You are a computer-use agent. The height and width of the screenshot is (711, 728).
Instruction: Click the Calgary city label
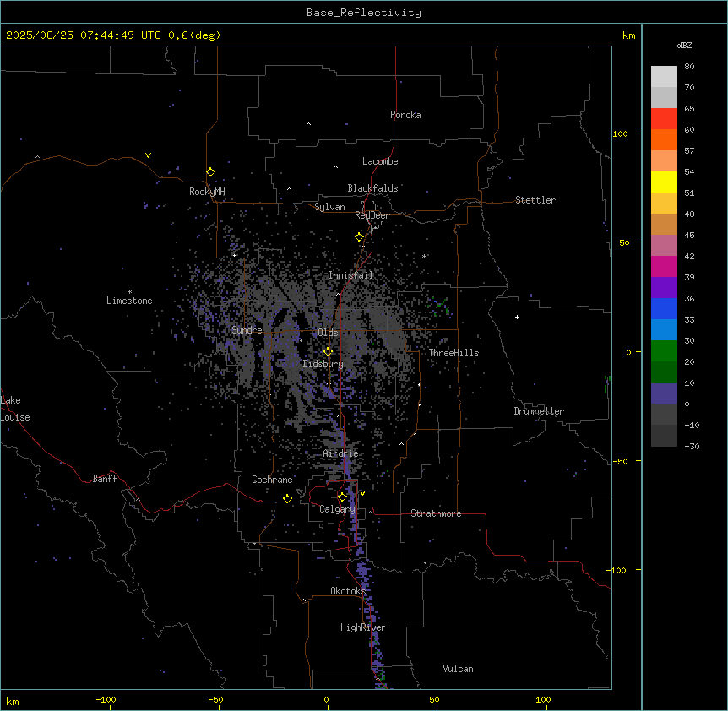337,509
